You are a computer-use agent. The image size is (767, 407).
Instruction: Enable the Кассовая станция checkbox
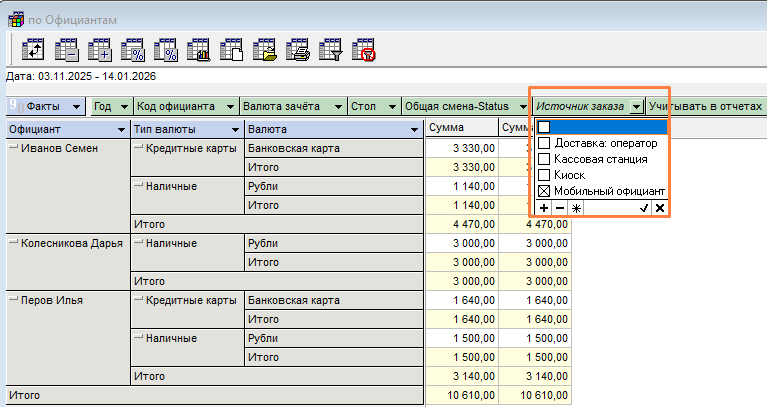[x=544, y=159]
